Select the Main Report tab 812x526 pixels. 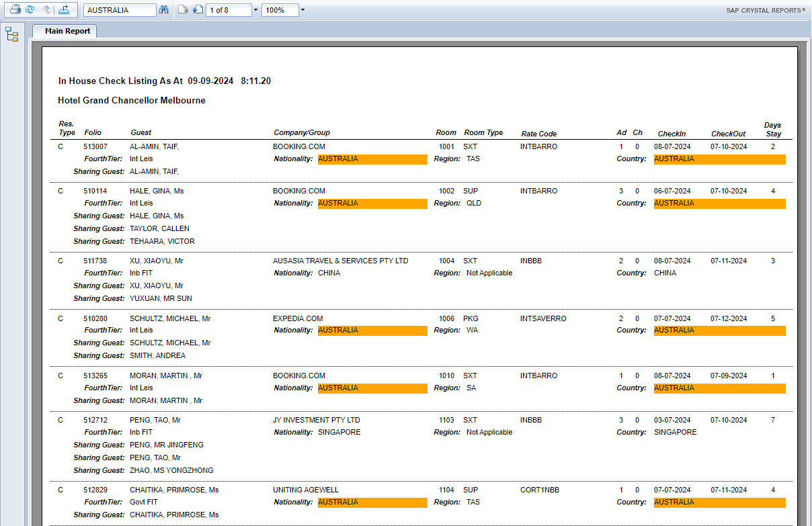65,31
